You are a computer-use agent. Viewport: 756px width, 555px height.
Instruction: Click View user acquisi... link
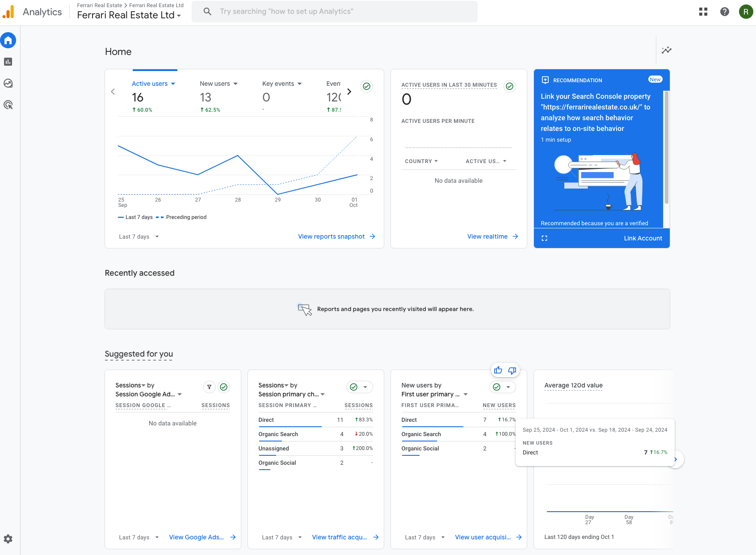pyautogui.click(x=488, y=537)
